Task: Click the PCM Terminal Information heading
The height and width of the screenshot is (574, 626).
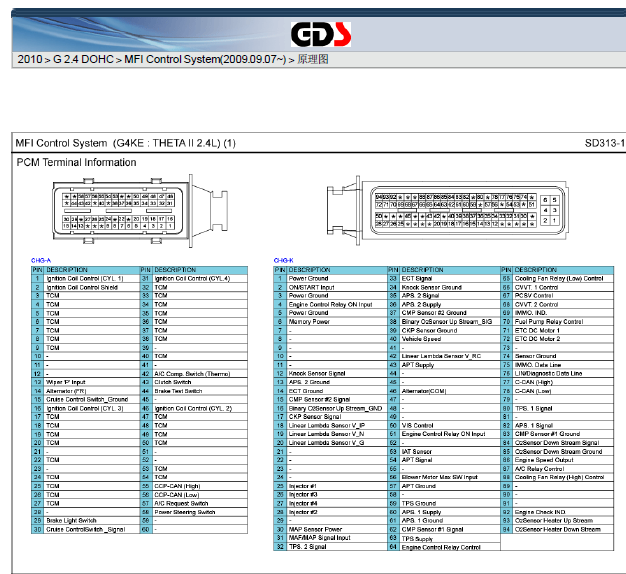Action: pyautogui.click(x=76, y=162)
